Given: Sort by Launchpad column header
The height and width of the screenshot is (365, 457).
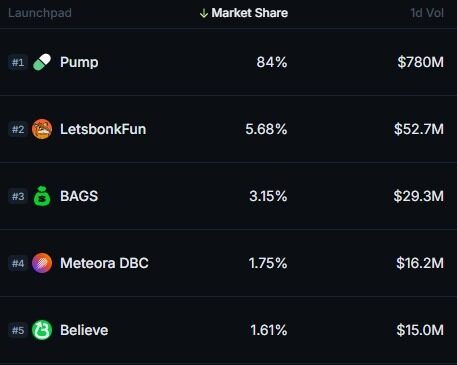Looking at the screenshot, I should (40, 13).
